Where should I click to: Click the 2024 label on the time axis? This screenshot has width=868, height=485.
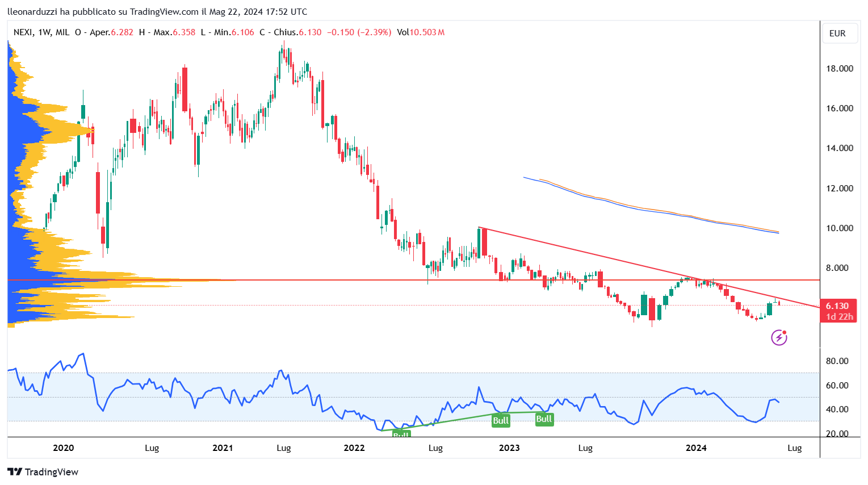[x=696, y=448]
